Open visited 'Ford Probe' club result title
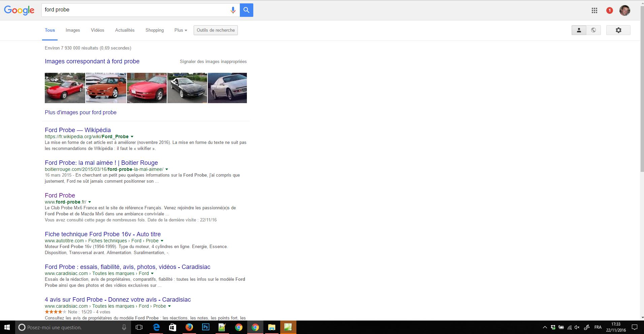The height and width of the screenshot is (334, 644). point(60,195)
